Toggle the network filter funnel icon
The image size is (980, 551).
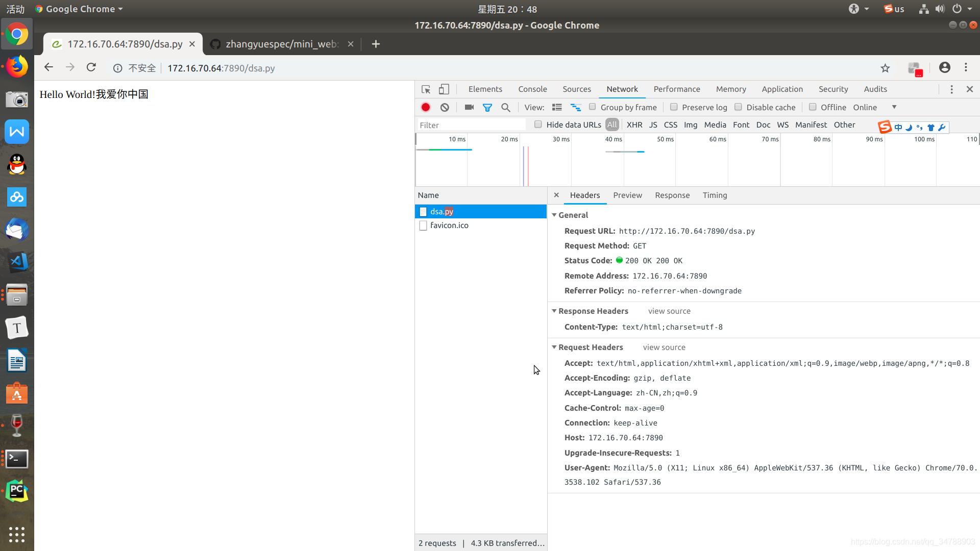pos(487,108)
